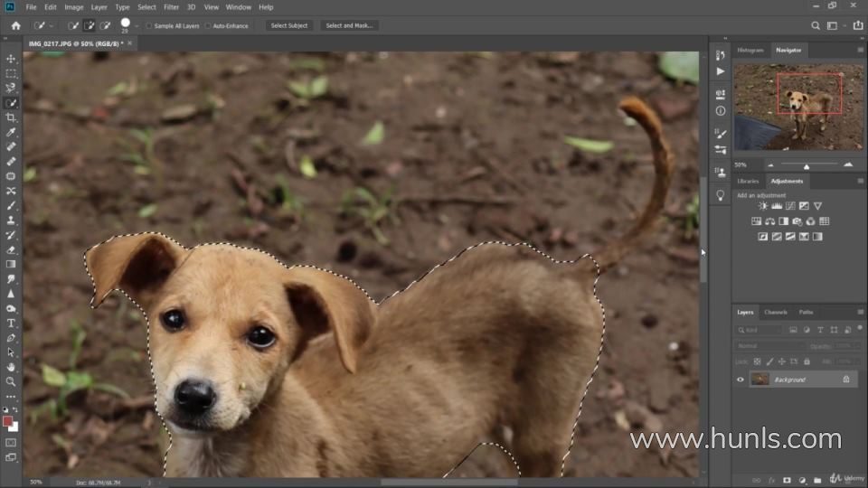Click the Navigator zoom slider handle
This screenshot has width=868, height=488.
[x=807, y=165]
